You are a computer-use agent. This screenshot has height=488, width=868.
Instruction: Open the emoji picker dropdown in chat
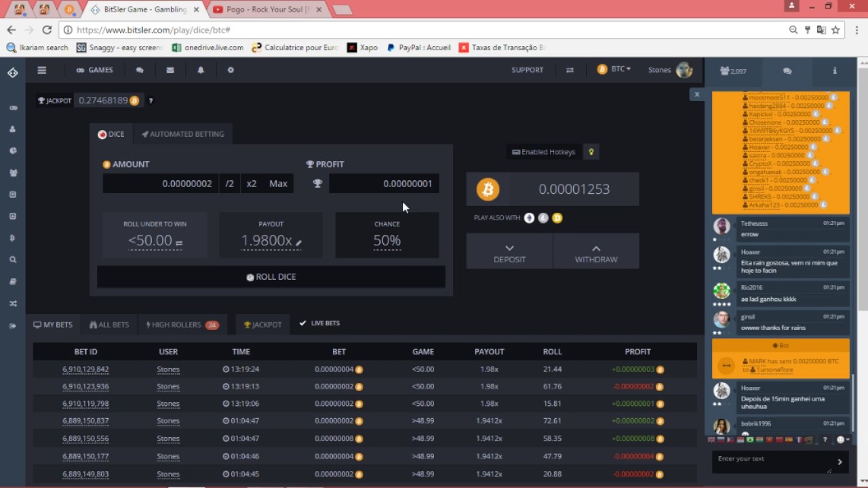(842, 440)
